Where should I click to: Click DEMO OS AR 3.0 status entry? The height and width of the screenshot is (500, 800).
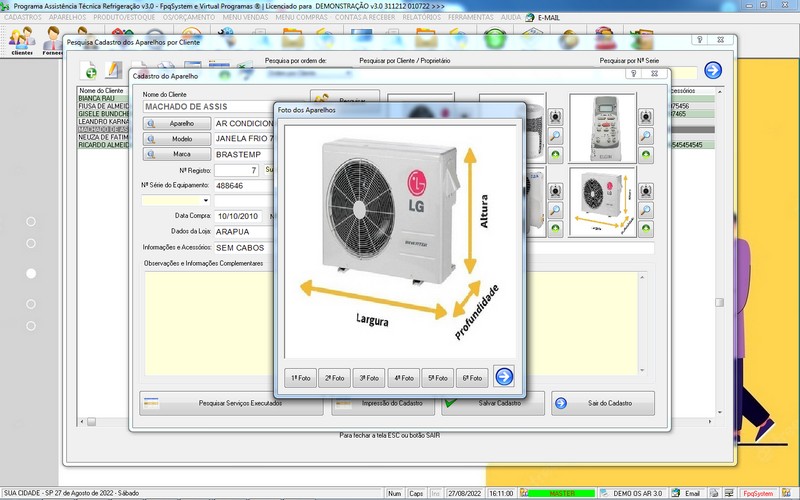coord(637,493)
